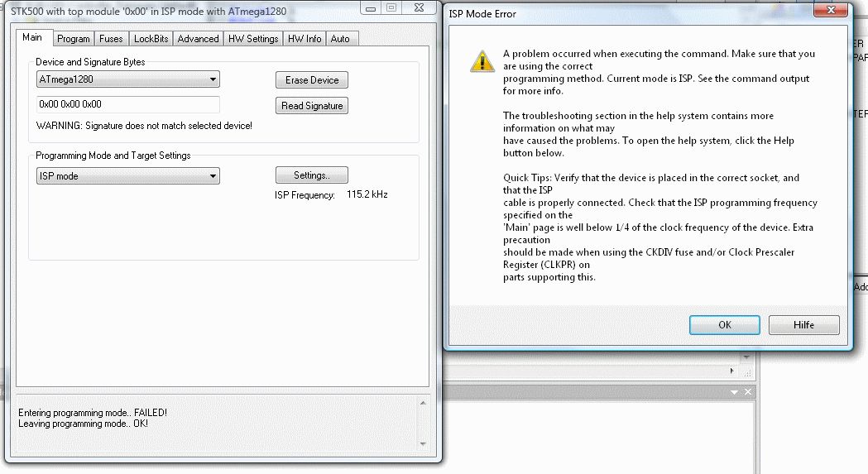Click the Erase Device button
Image resolution: width=868 pixels, height=474 pixels.
tap(312, 79)
